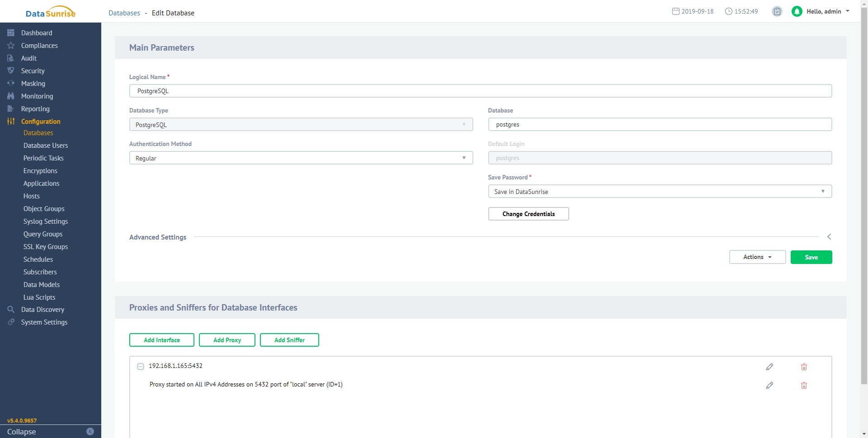Select Periodic Tasks submenu item

tap(43, 158)
